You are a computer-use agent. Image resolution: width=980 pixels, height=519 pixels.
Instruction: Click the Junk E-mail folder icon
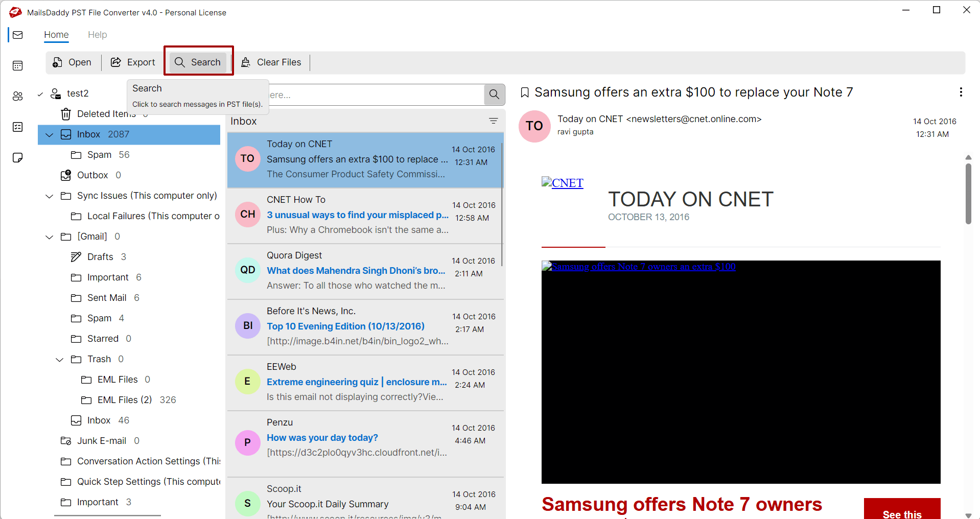pyautogui.click(x=66, y=441)
